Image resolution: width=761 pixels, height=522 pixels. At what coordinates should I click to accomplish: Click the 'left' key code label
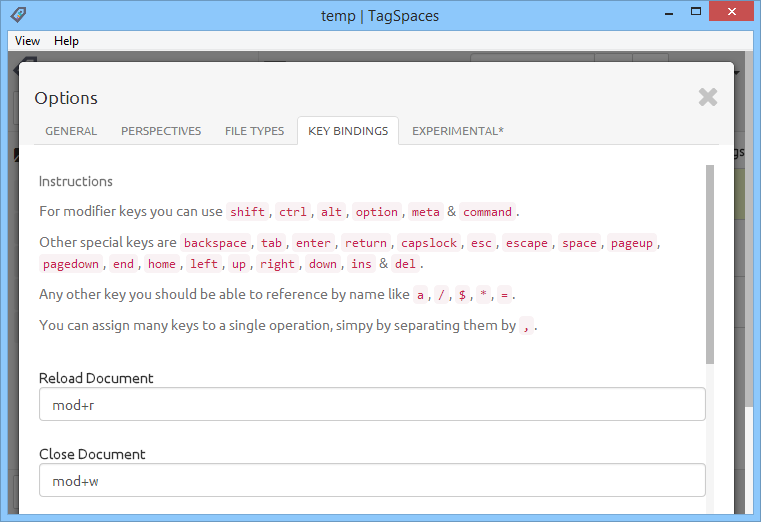pyautogui.click(x=204, y=264)
